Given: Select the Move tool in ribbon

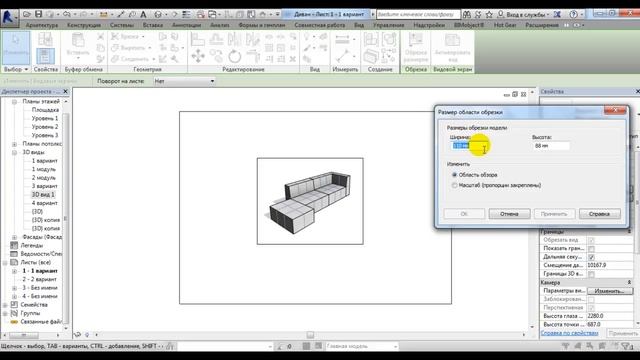Looking at the screenshot, I should 198,56.
